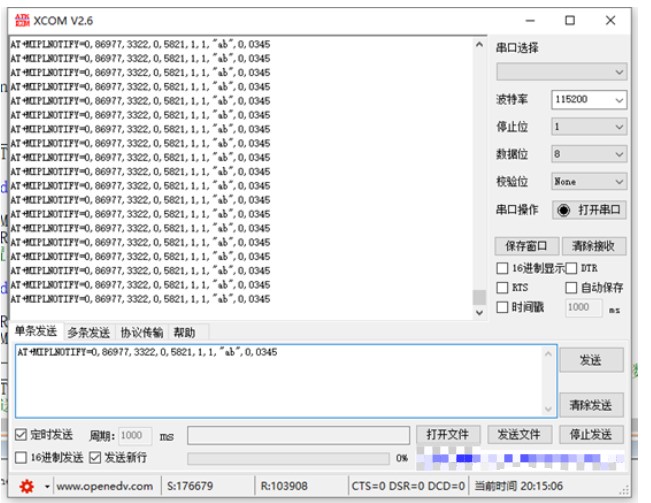Click the R:103908 received counter
The height and width of the screenshot is (503, 651).
[x=284, y=486]
